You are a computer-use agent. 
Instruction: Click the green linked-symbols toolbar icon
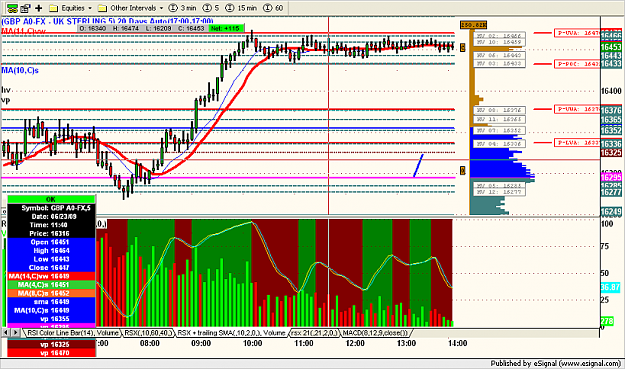pyautogui.click(x=12, y=8)
